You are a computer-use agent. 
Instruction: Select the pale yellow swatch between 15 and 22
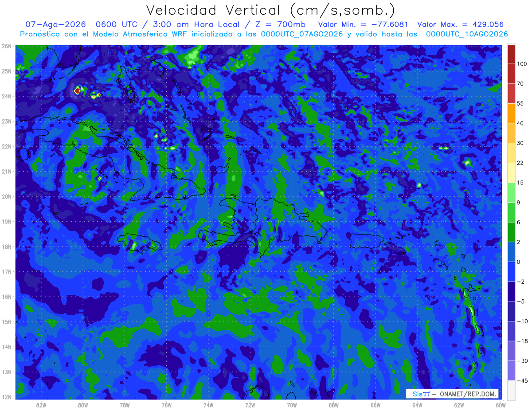(511, 172)
